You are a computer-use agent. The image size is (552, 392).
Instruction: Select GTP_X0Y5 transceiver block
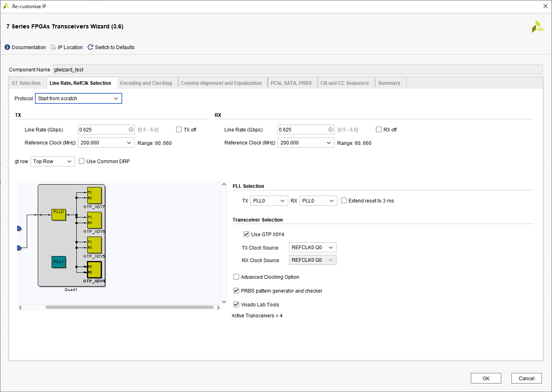[x=95, y=245]
